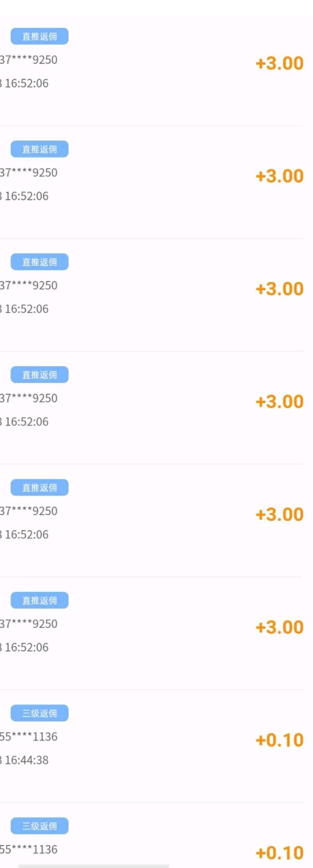The image size is (313, 868).
Task: Click the bottom-most +0.10 amount
Action: point(279,852)
